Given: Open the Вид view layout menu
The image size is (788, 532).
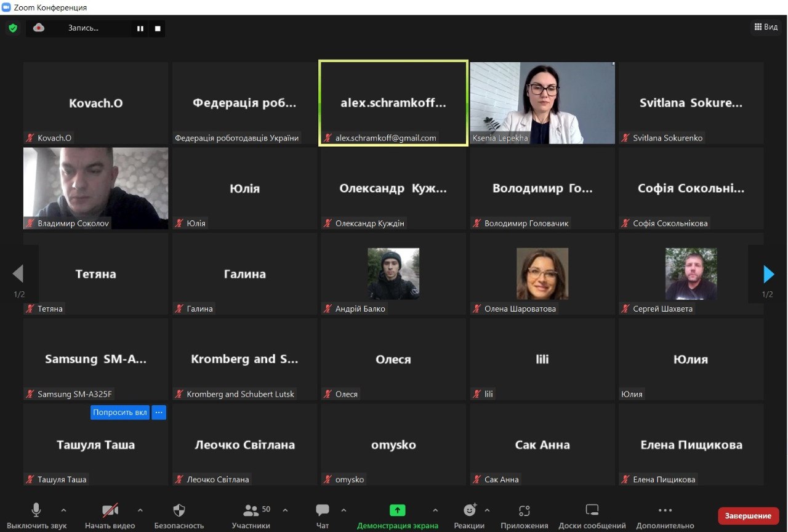Looking at the screenshot, I should [766, 27].
